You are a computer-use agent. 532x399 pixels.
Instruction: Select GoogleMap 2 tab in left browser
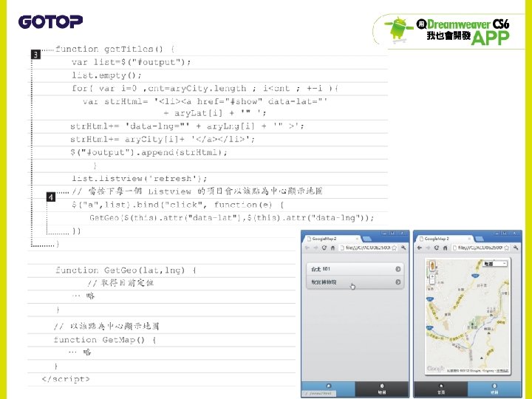click(332, 239)
